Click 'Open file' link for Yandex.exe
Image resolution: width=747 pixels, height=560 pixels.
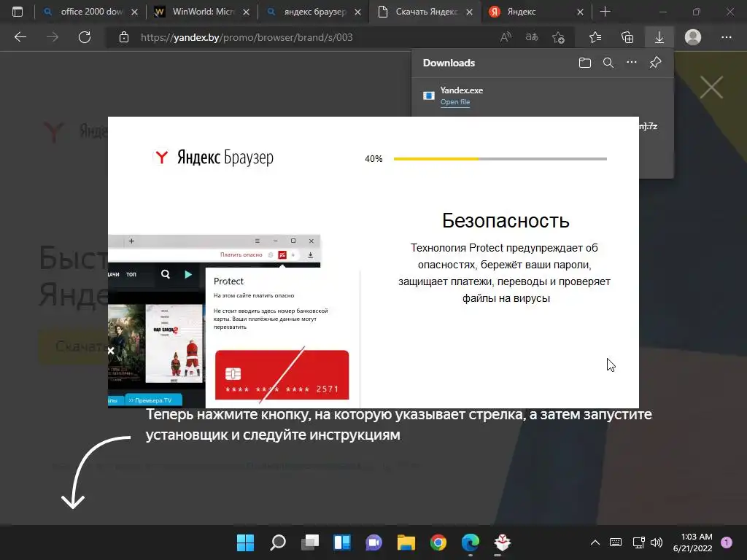coord(455,102)
